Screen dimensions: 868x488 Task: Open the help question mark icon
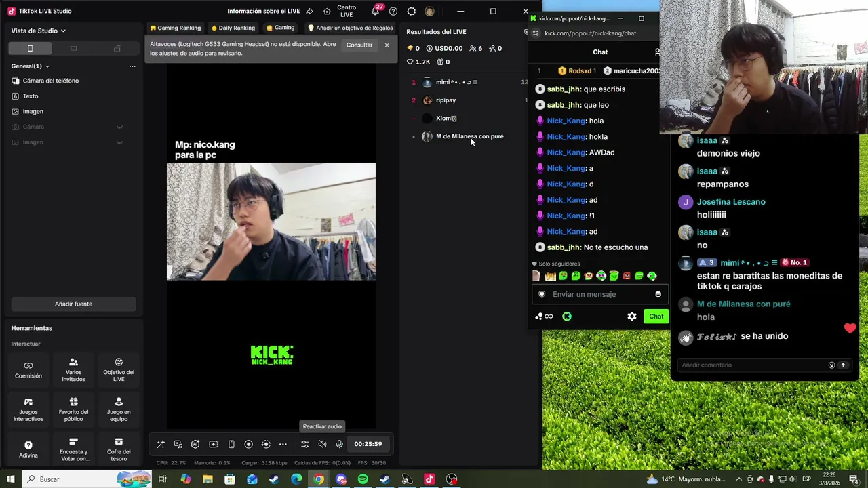[393, 11]
